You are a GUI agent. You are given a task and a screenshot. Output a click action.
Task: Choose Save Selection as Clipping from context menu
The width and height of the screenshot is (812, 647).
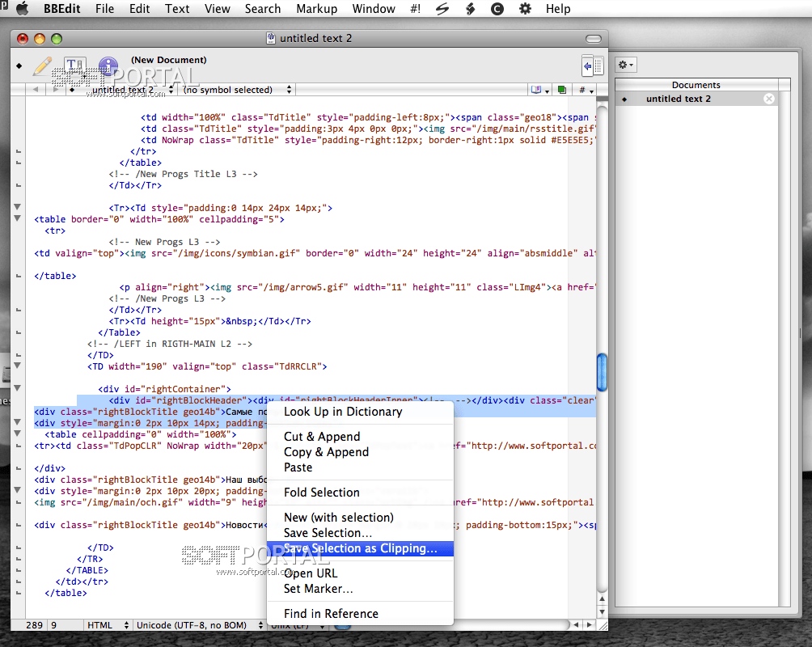pos(360,548)
